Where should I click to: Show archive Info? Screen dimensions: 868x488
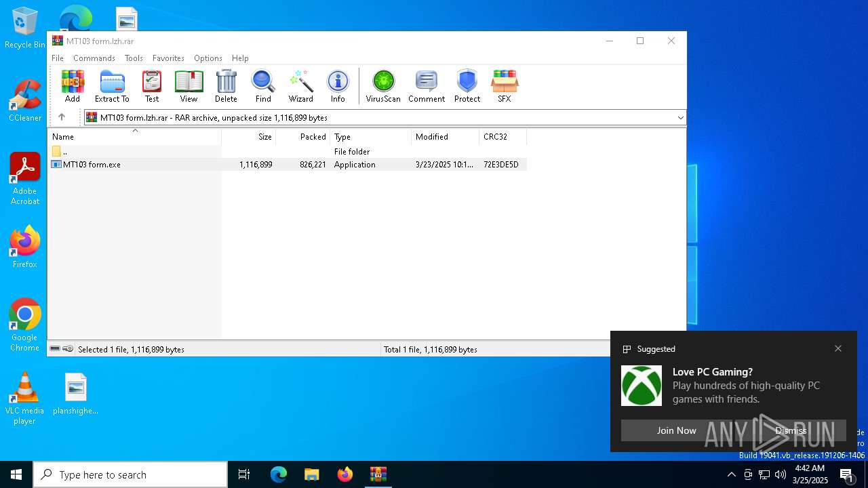[338, 86]
